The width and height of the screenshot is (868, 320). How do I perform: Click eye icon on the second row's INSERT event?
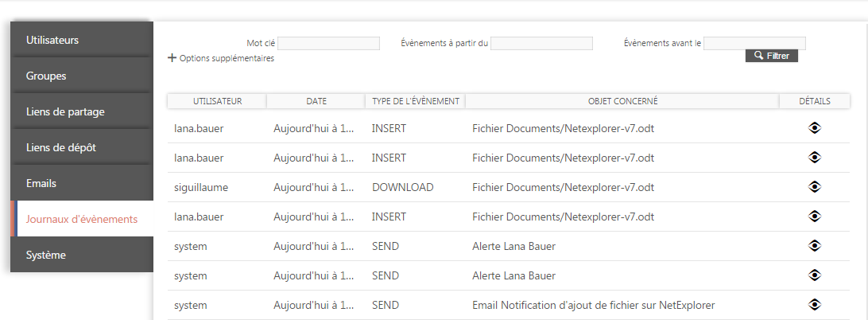point(814,158)
